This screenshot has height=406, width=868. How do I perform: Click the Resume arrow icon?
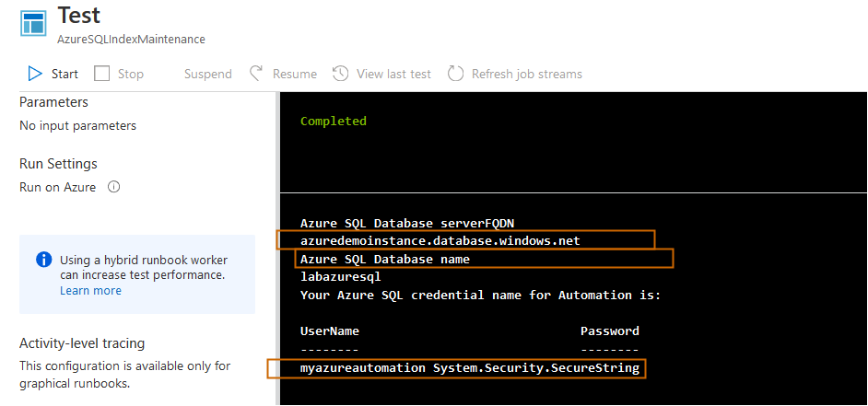(x=254, y=74)
